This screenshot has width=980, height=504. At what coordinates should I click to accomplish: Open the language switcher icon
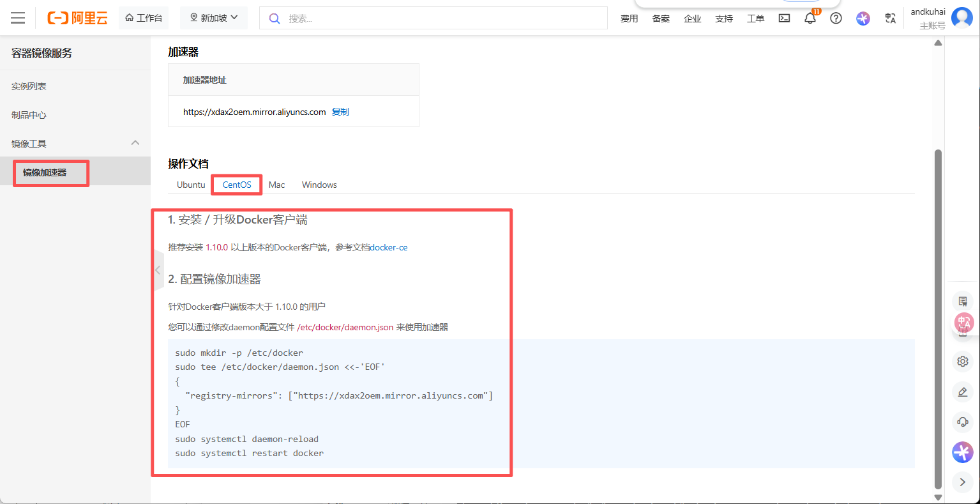890,18
